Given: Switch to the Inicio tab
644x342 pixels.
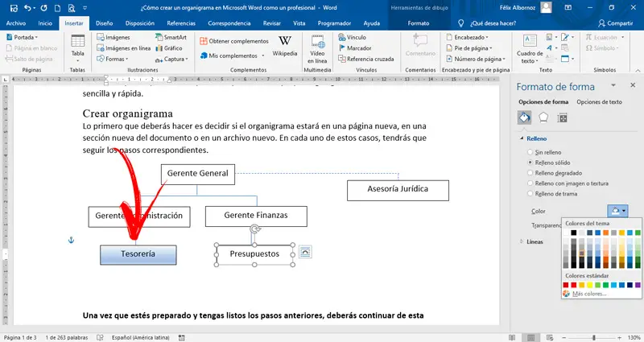Looking at the screenshot, I should 45,23.
